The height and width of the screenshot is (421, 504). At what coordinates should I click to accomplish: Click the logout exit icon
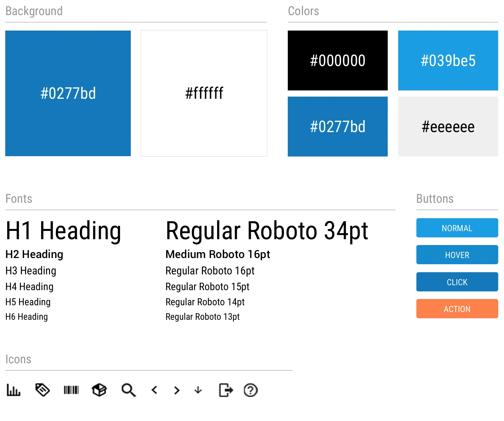(x=226, y=390)
